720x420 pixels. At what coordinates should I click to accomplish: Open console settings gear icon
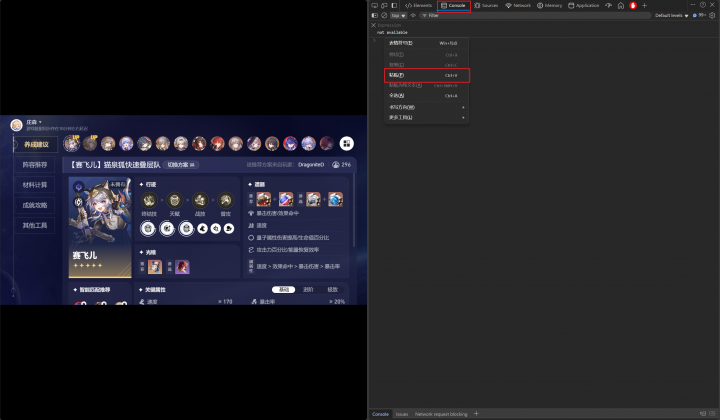712,15
